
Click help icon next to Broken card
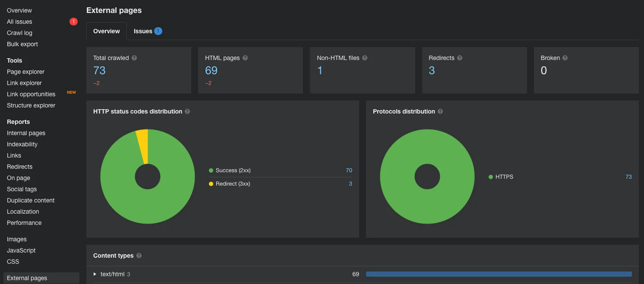click(565, 58)
